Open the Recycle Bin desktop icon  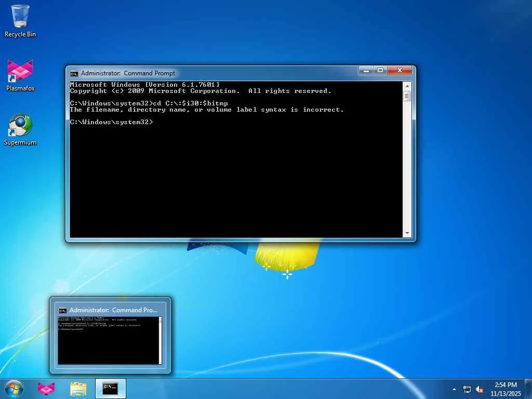pos(20,21)
